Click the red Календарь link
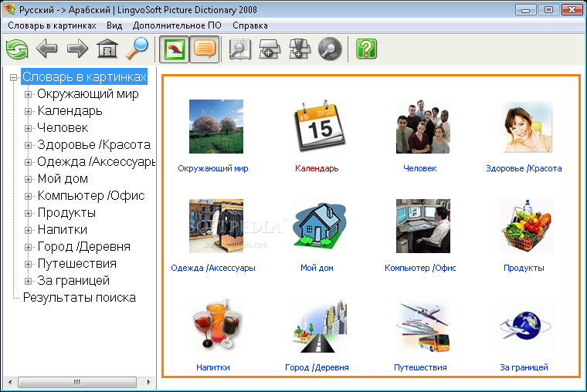587x392 pixels. pyautogui.click(x=317, y=168)
